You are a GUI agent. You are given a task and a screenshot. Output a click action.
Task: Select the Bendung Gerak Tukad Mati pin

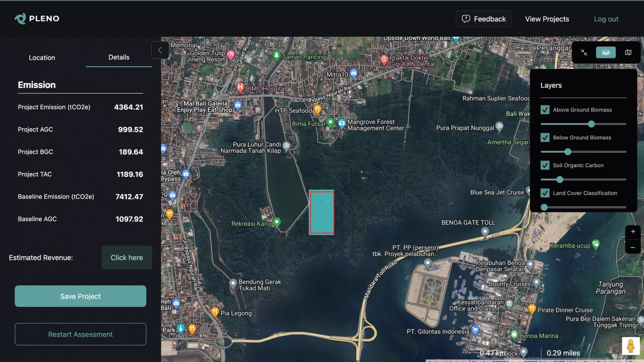tap(233, 283)
